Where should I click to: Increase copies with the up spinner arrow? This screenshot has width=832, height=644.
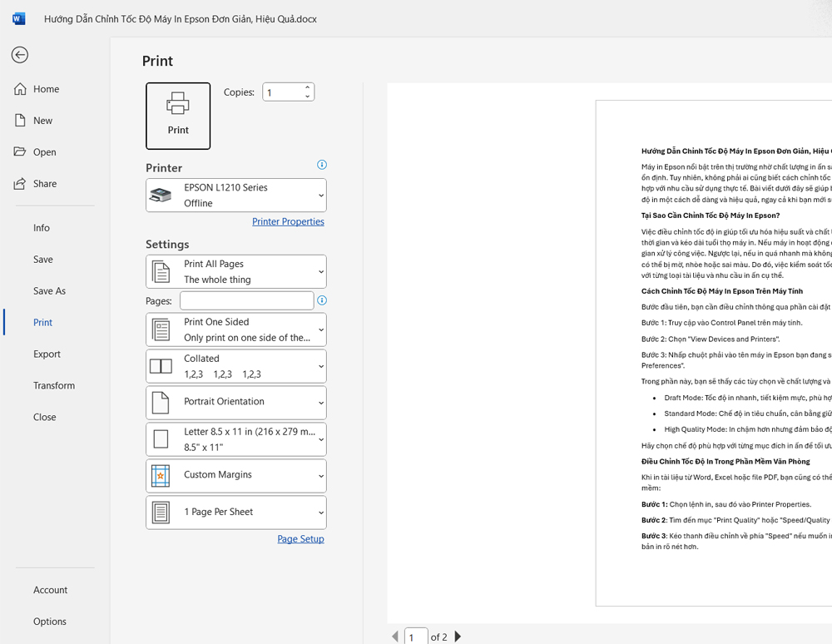pyautogui.click(x=307, y=87)
